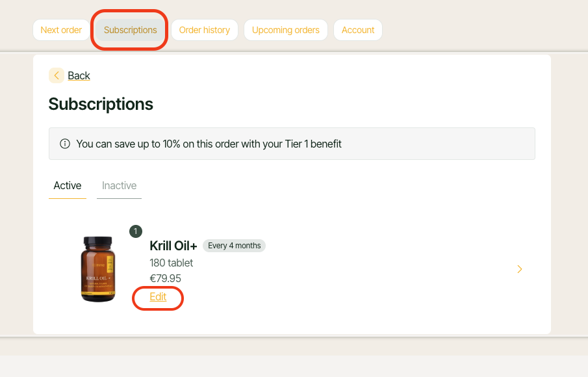Click the back chevron icon

click(x=57, y=75)
